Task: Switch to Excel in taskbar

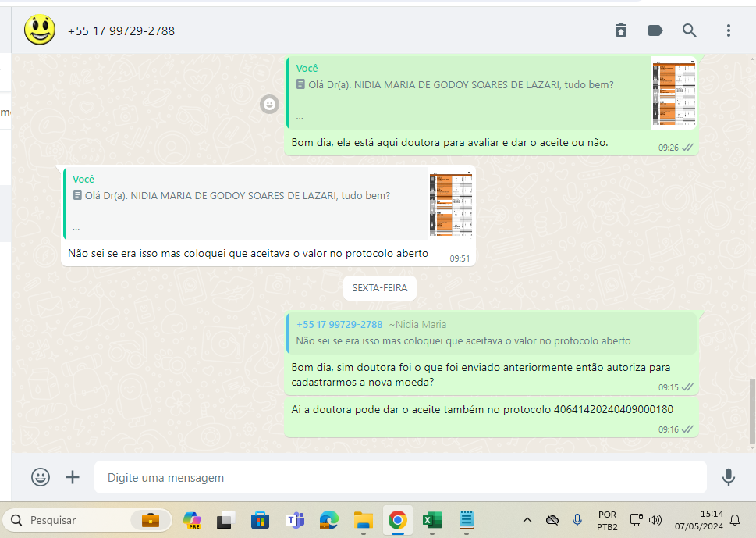Action: pyautogui.click(x=432, y=520)
